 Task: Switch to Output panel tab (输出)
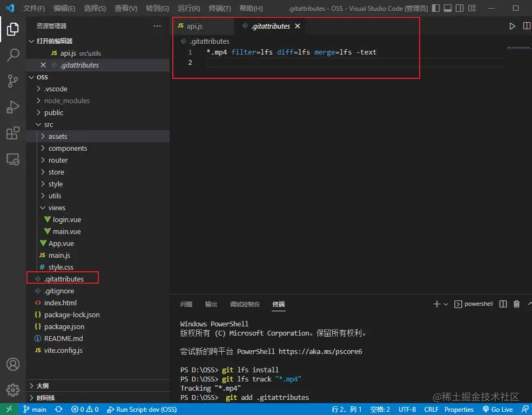[211, 304]
